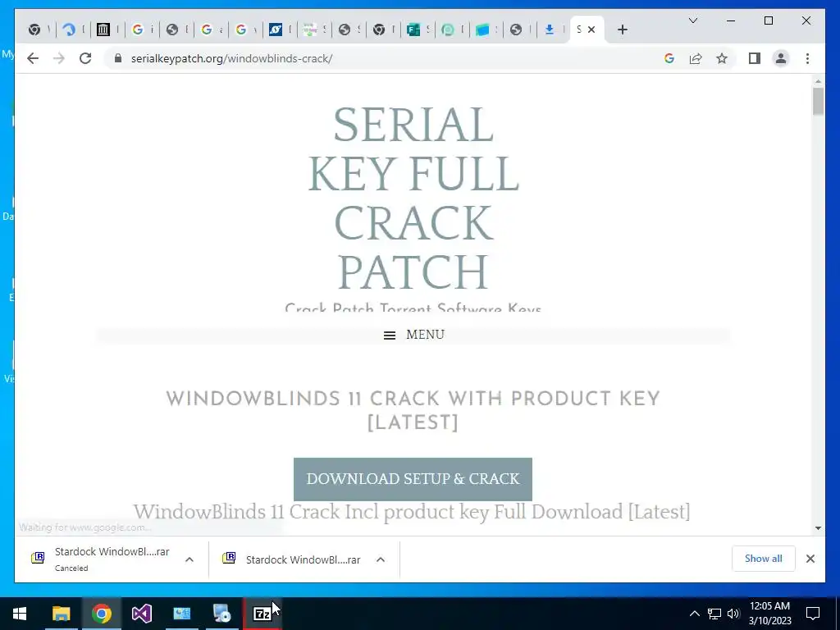Click the page's vertical scrollbar thumb
Screen dimensions: 840x630
click(818, 102)
